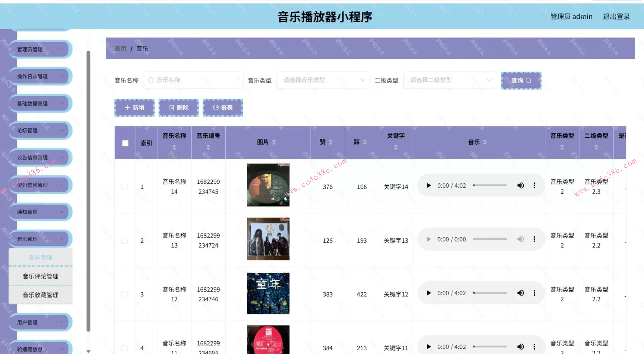Open 音乐评论管理 in the sidebar
Viewport: 644px width, 354px height.
[41, 276]
